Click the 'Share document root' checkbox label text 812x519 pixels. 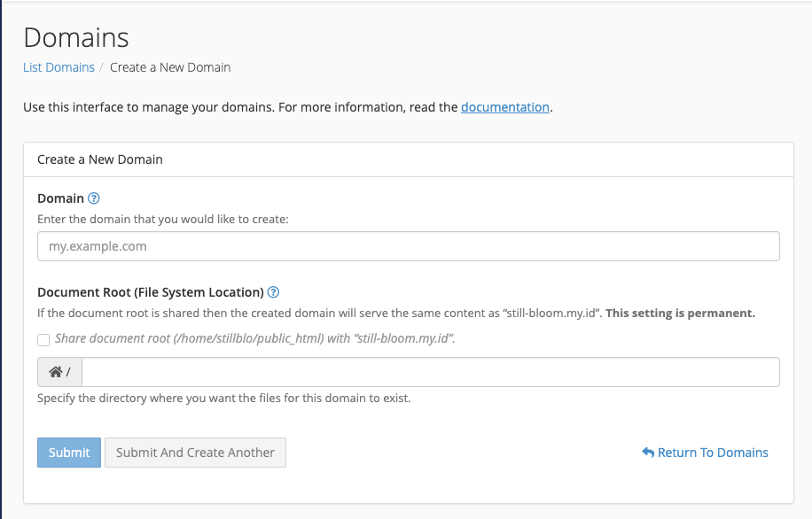(254, 338)
